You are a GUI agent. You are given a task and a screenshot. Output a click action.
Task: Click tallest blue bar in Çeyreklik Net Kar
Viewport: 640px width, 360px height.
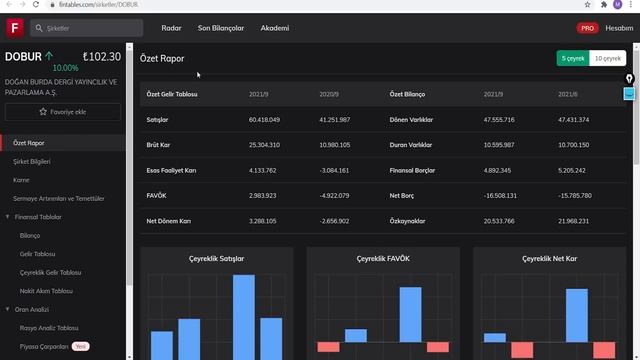point(577,315)
